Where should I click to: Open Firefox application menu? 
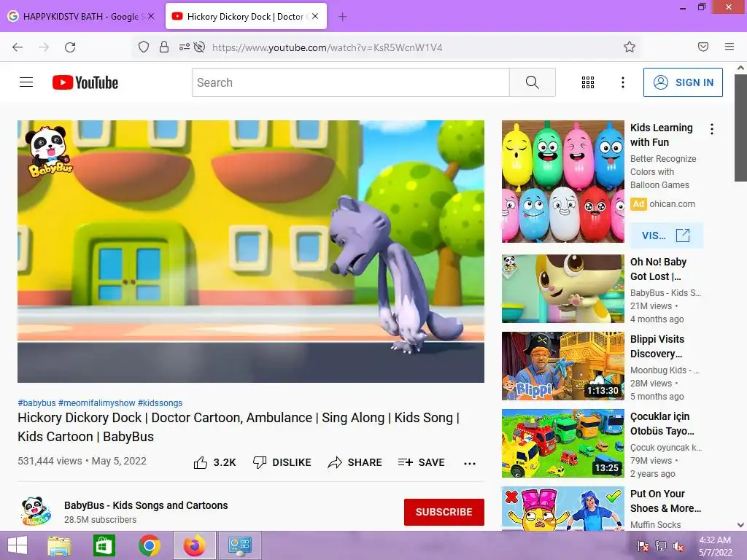(x=729, y=47)
